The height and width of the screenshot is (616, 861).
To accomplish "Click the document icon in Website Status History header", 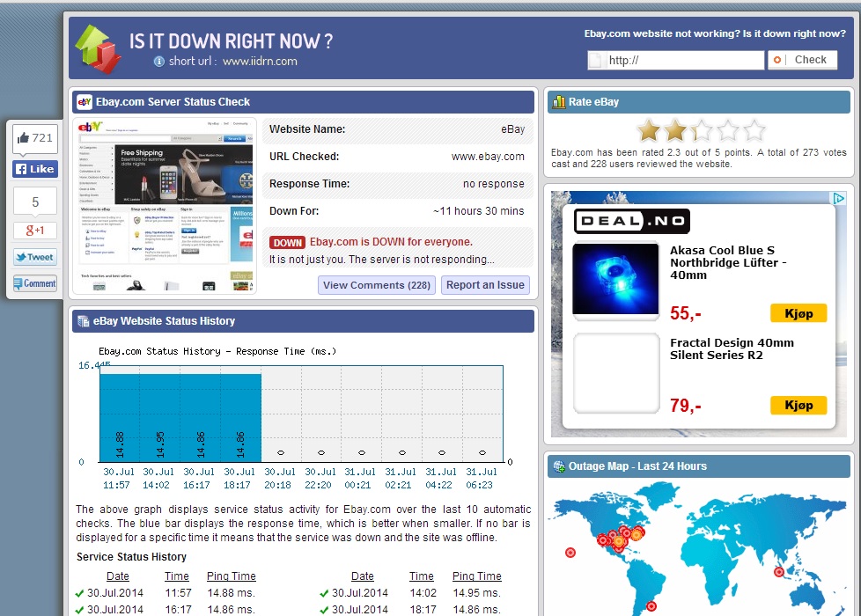I will point(84,321).
